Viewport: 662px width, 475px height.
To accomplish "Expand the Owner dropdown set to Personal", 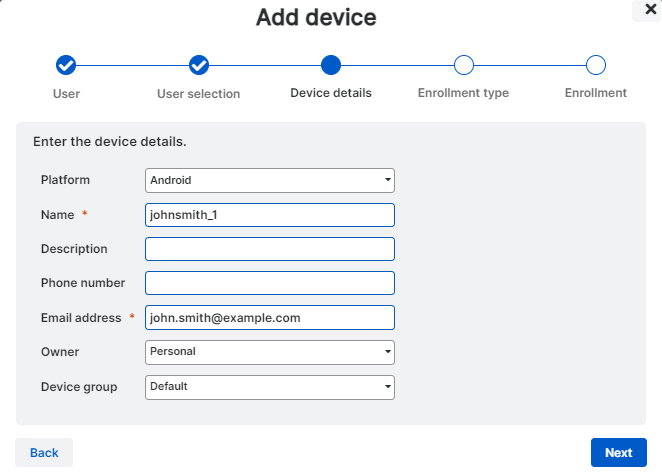I will click(270, 352).
